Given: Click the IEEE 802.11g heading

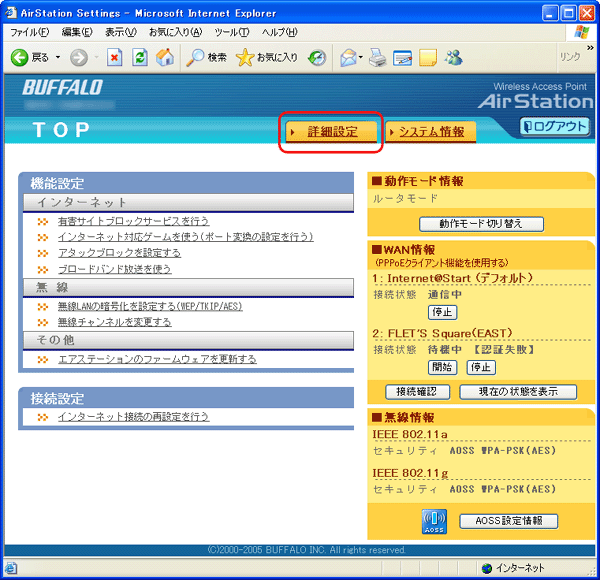Looking at the screenshot, I should coord(410,474).
